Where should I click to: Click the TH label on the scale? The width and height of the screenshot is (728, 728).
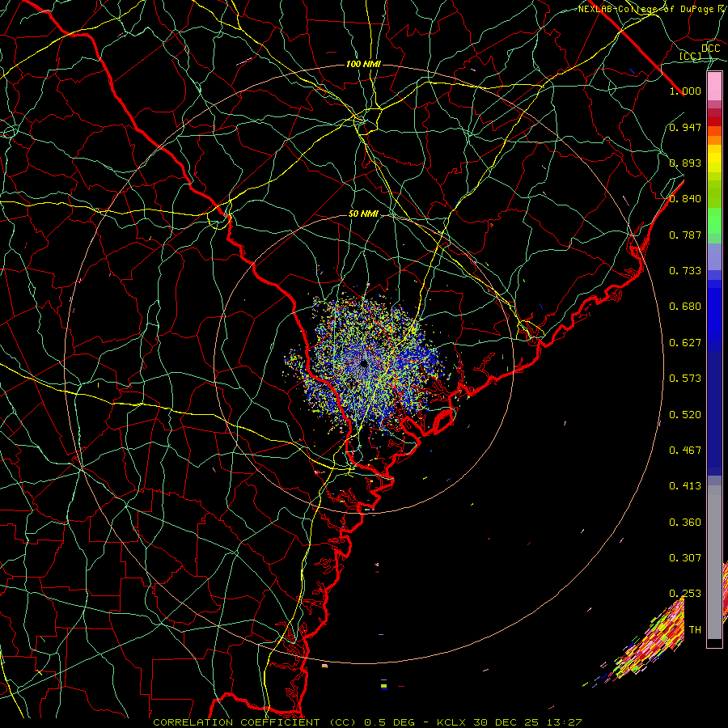695,630
